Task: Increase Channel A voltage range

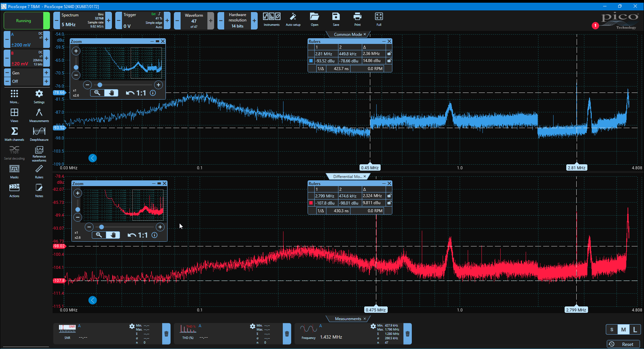Action: click(x=47, y=40)
